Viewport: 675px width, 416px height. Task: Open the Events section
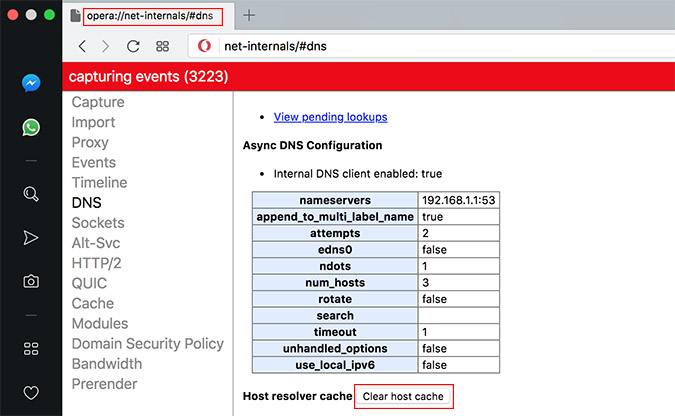(x=93, y=162)
